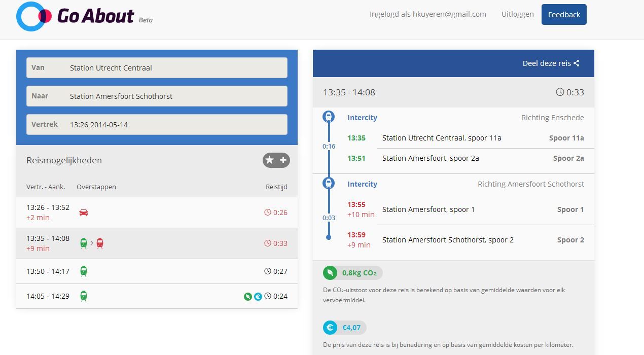Click the Deel deze reis link
This screenshot has width=644, height=355.
coord(547,63)
